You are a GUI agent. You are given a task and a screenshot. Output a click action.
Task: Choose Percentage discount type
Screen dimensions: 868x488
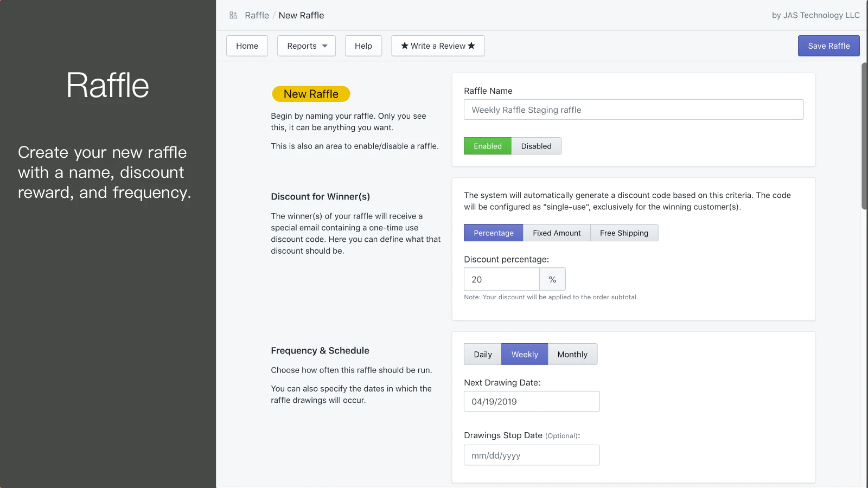(493, 233)
